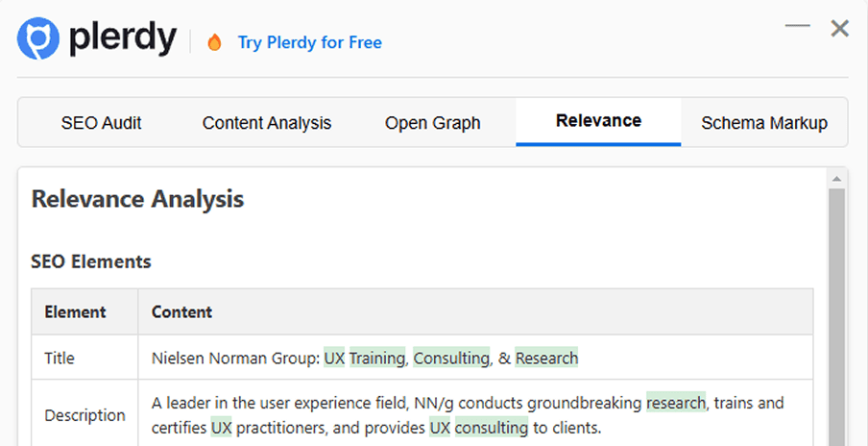The width and height of the screenshot is (868, 446).
Task: Click the highlighted Research keyword in Title
Action: 546,359
